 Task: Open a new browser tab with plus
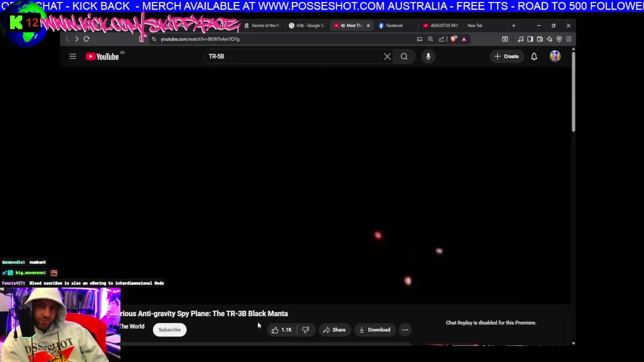click(x=514, y=25)
